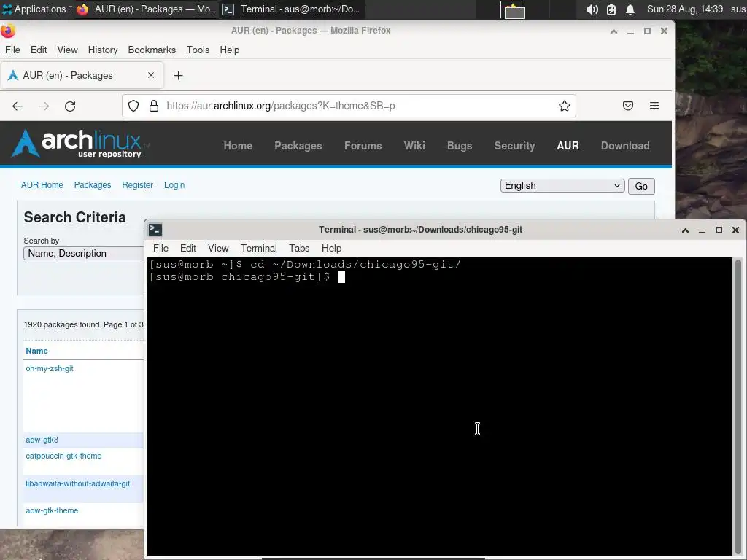This screenshot has height=560, width=747.
Task: Click the Firefox forward arrow button
Action: pyautogui.click(x=44, y=106)
